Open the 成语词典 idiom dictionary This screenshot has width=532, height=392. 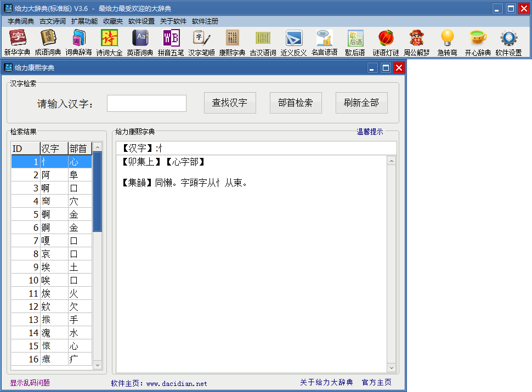48,43
